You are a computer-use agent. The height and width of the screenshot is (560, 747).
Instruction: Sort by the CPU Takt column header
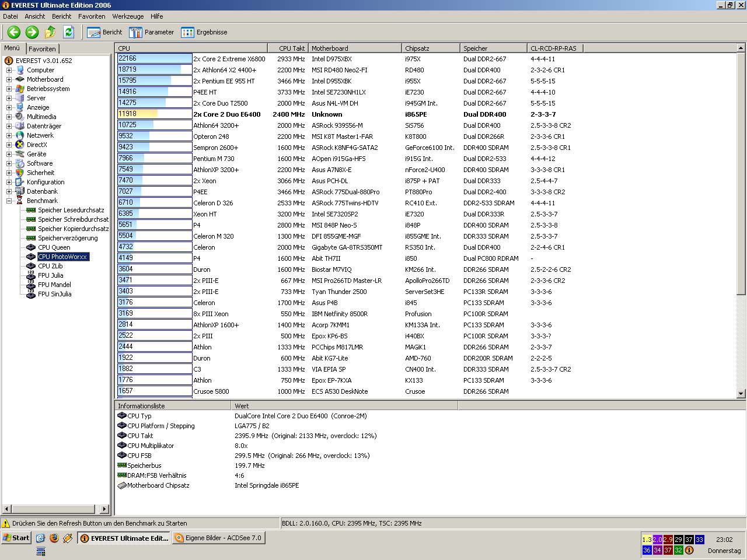tap(288, 48)
